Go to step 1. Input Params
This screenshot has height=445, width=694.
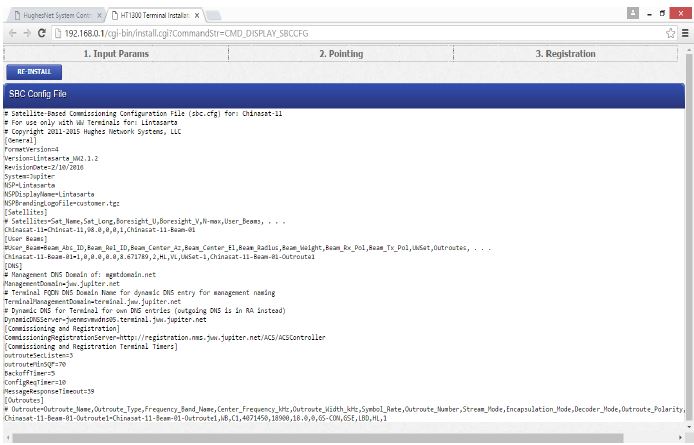[x=116, y=54]
